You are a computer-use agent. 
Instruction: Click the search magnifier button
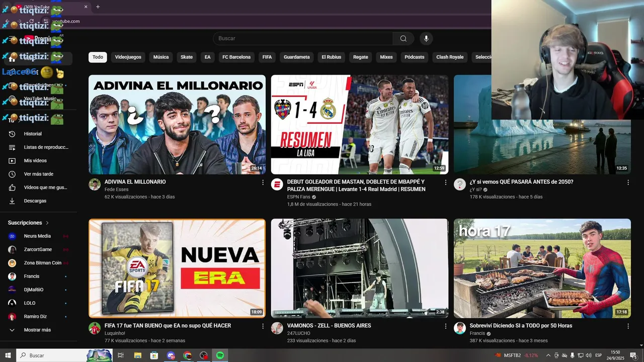pyautogui.click(x=404, y=39)
